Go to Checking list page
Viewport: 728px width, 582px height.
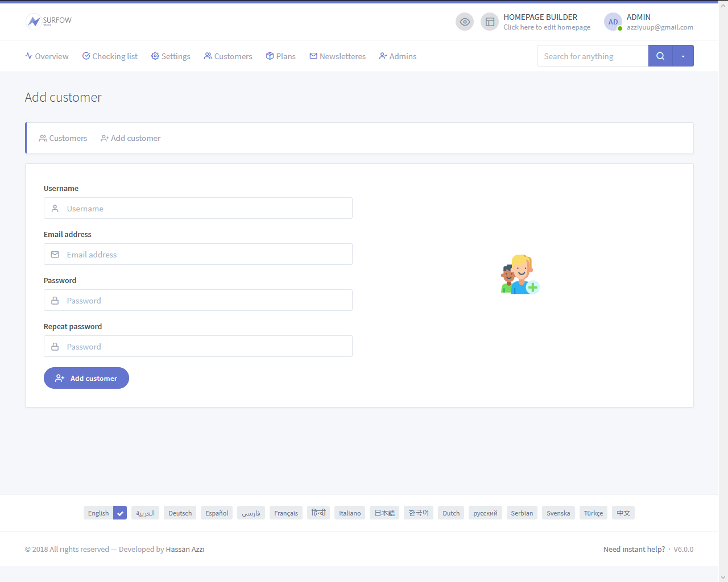[x=110, y=56]
